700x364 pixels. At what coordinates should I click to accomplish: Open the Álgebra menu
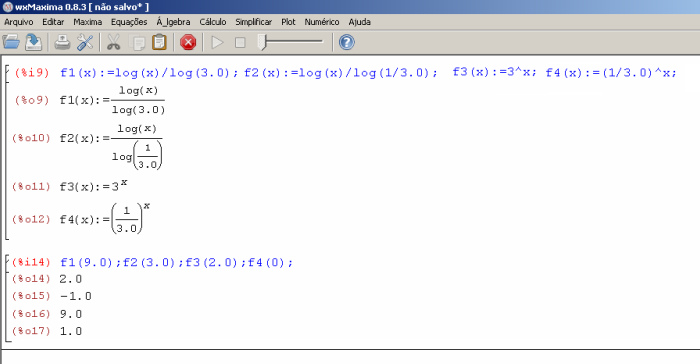point(173,22)
